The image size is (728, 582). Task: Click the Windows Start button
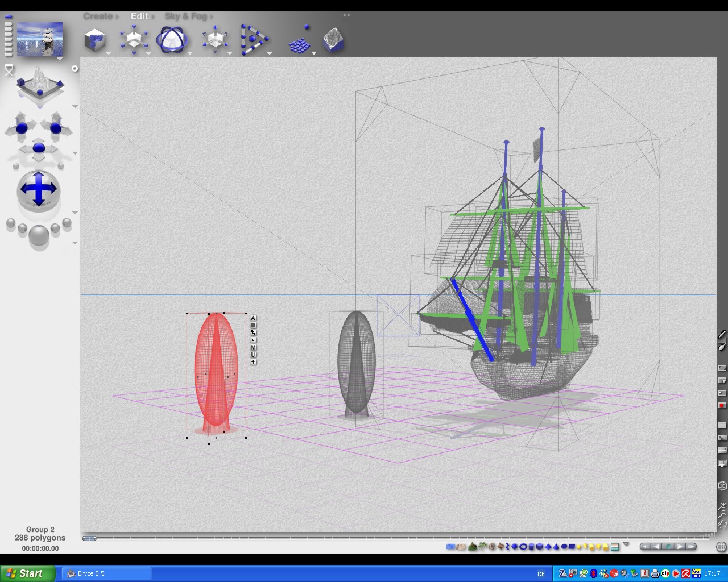tap(27, 573)
